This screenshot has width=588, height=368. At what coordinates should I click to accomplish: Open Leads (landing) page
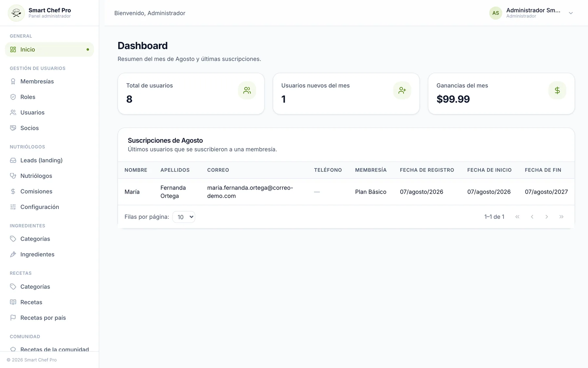[x=49, y=160]
